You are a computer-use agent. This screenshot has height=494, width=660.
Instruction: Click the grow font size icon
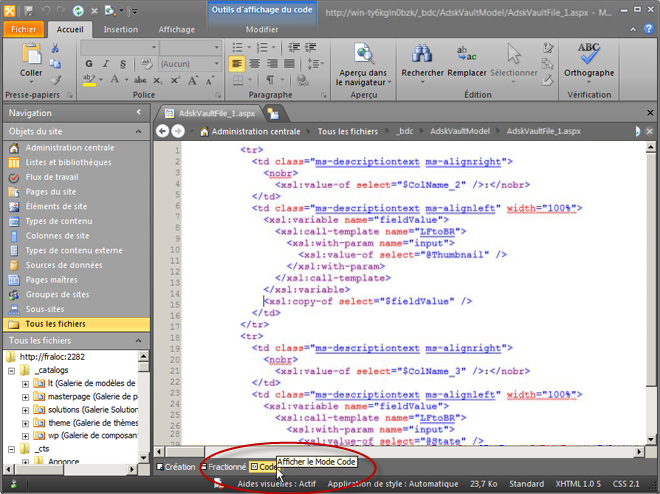(193, 80)
